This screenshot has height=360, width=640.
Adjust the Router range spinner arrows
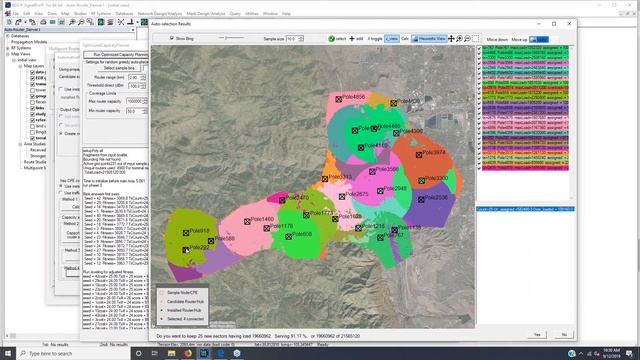pos(143,77)
